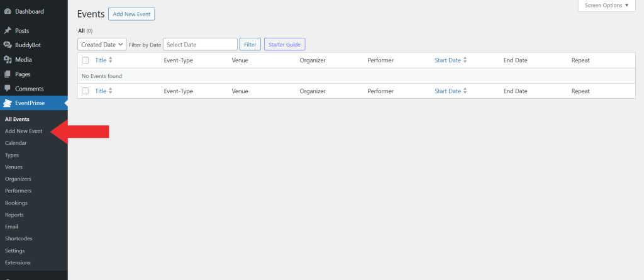Click the Media library icon
Viewport: 644px width, 280px height.
point(8,60)
